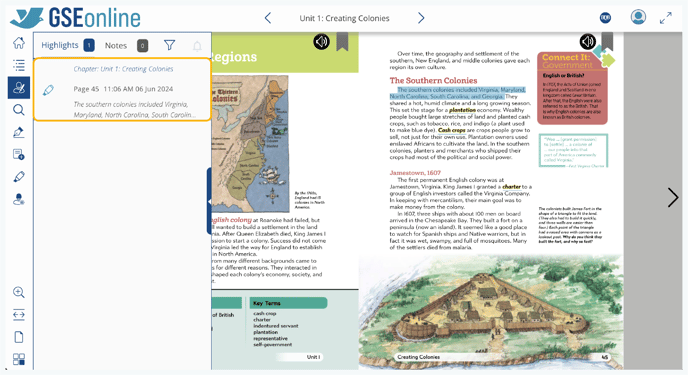This screenshot has height=375, width=688.
Task: Open the filter funnel for highlights
Action: (169, 45)
